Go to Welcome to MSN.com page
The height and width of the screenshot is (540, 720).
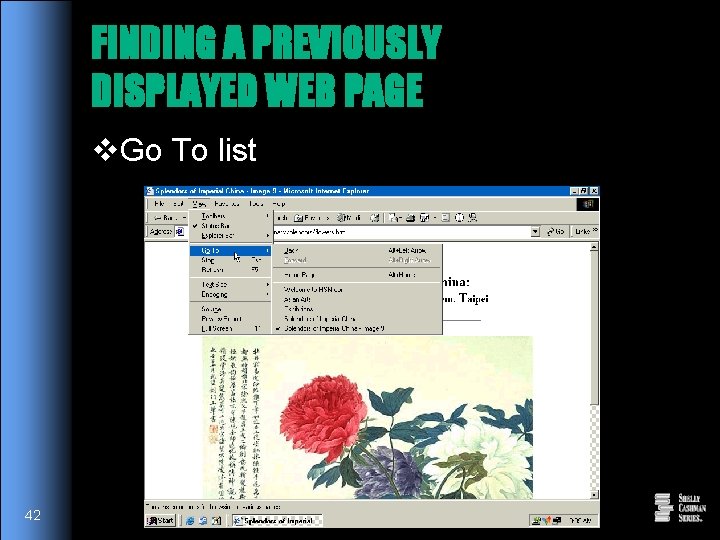[357, 290]
